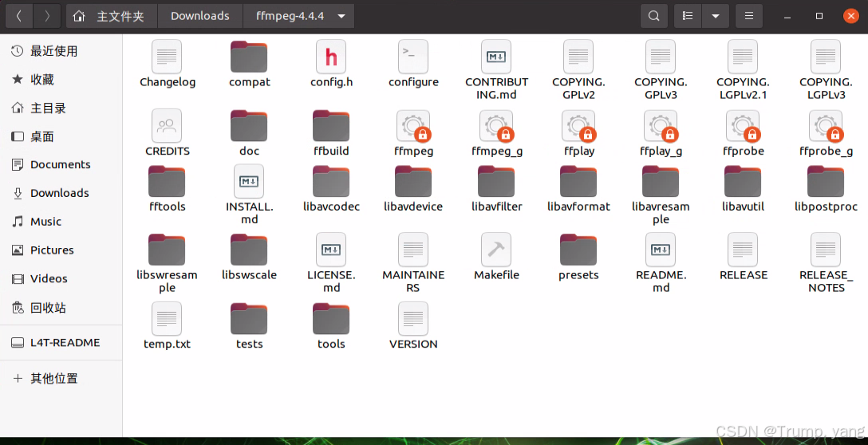Go to the 主文件夹 home path segment
868x445 pixels.
112,16
